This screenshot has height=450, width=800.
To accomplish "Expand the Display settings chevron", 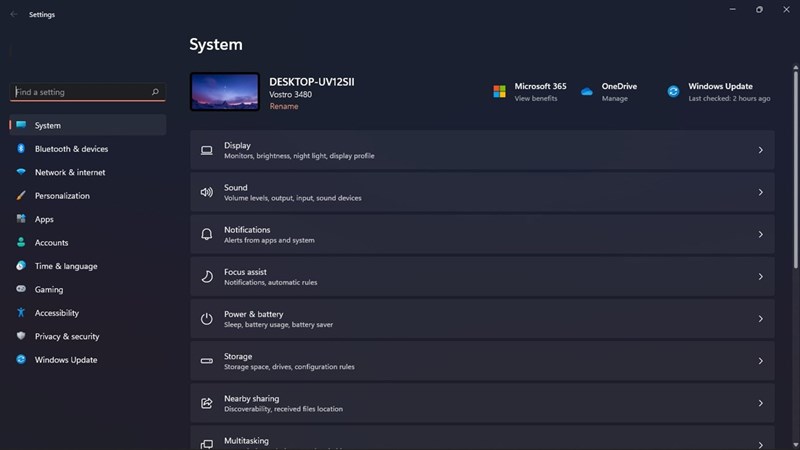I will [760, 150].
